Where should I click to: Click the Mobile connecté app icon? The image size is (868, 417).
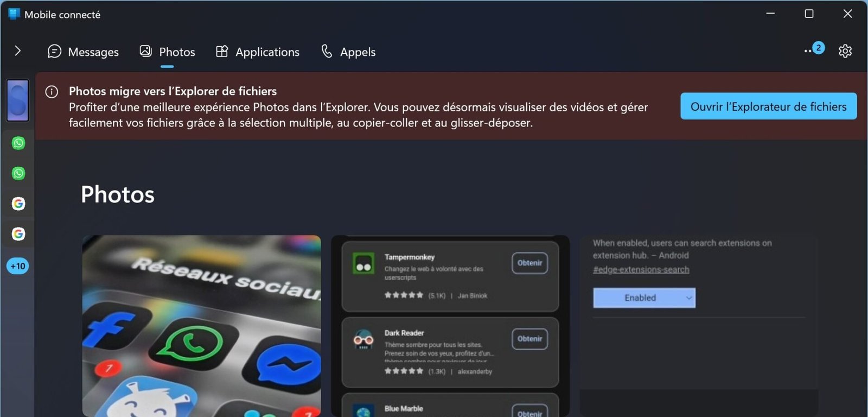(x=14, y=14)
